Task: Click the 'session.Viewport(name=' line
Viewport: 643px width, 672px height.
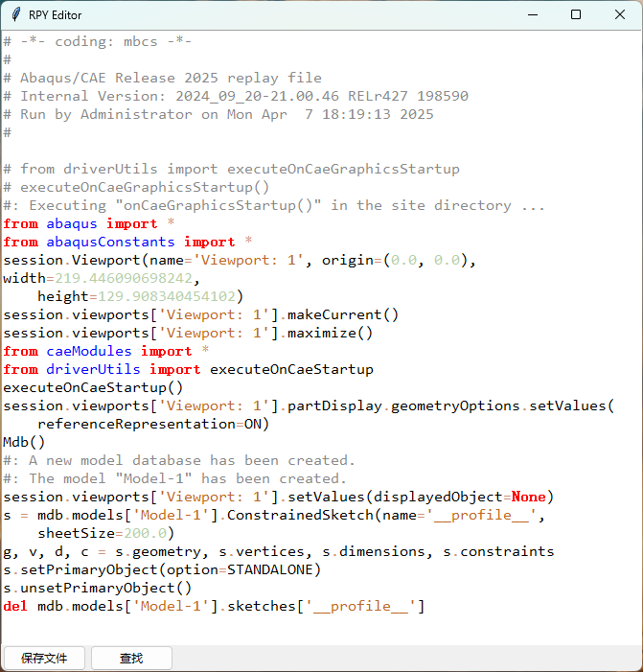Action: point(240,260)
